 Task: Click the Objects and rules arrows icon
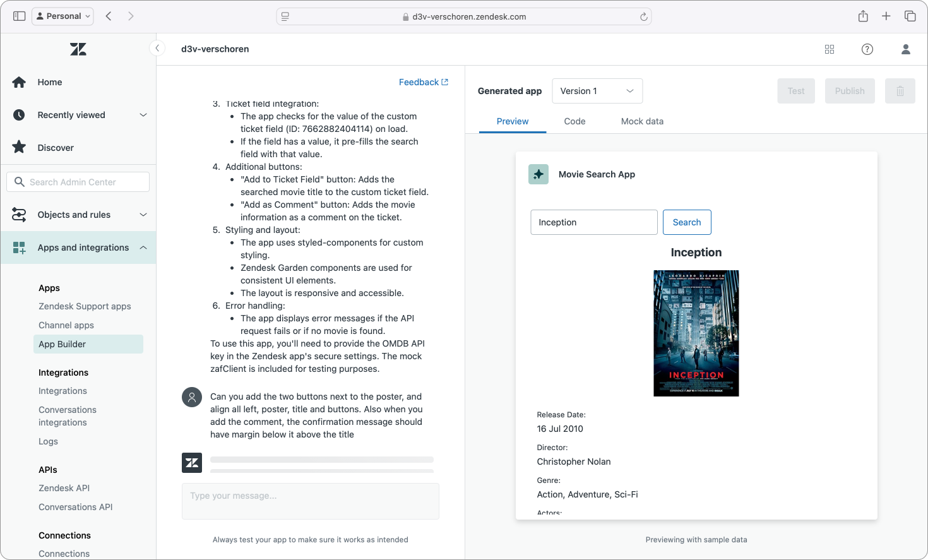[x=19, y=215]
